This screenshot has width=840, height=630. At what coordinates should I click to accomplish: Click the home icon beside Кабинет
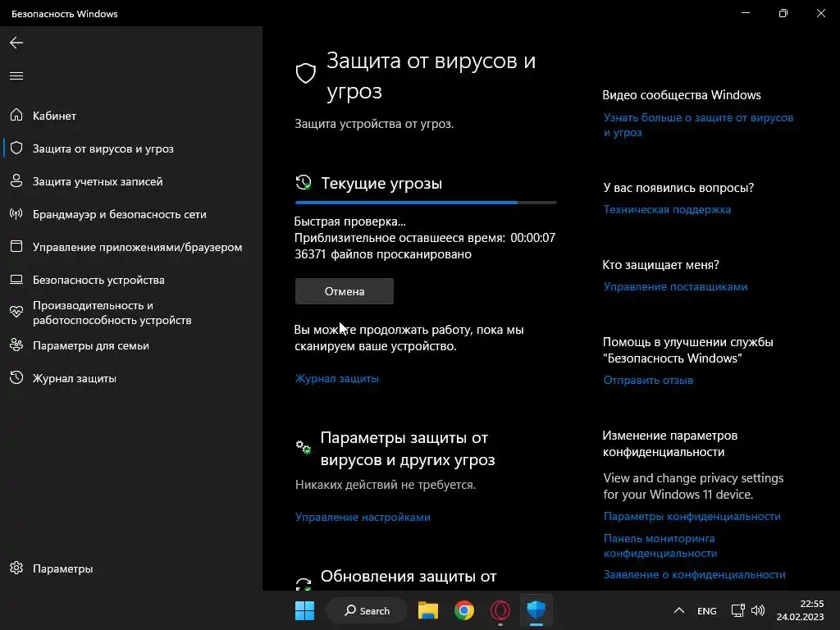click(x=16, y=115)
